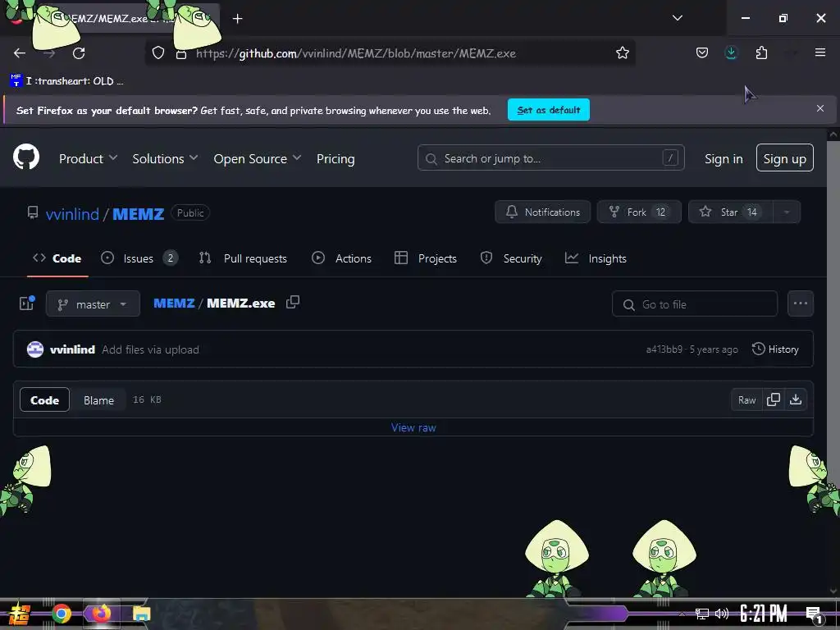Click the 'View raw' link
The width and height of the screenshot is (840, 630).
coord(413,427)
